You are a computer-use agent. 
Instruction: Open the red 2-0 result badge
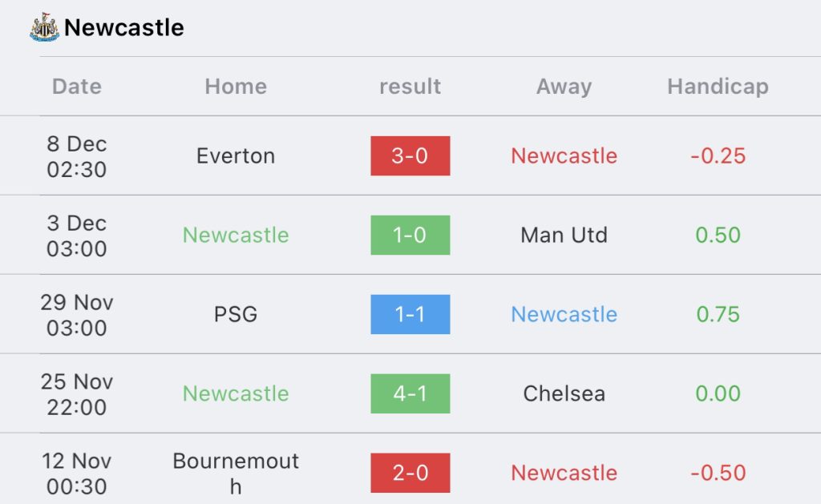410,473
